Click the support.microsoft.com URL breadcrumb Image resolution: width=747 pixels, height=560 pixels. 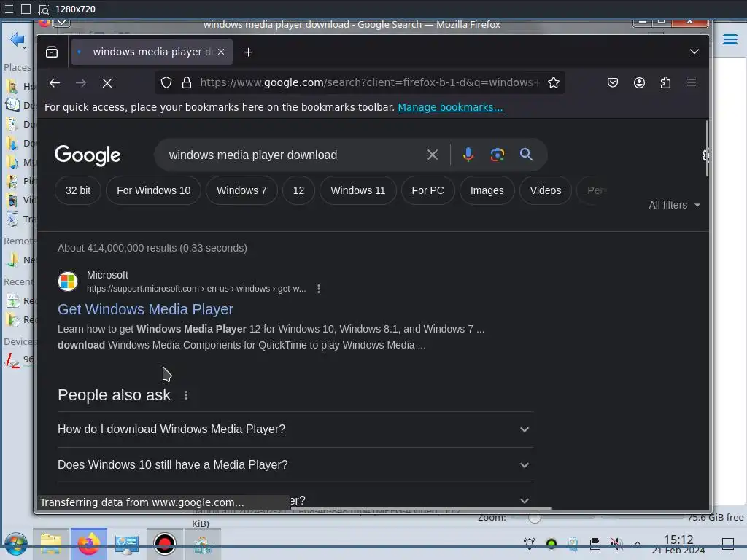(196, 289)
